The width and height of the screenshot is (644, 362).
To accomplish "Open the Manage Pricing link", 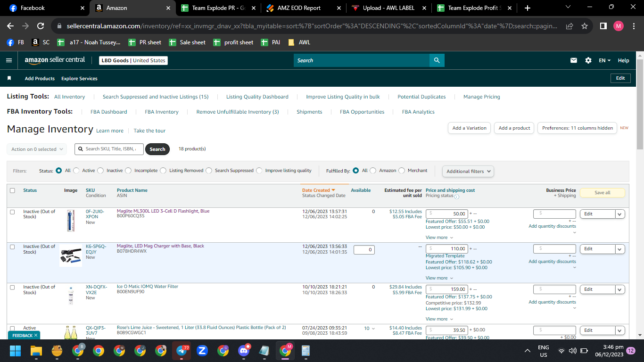I will coord(481,97).
